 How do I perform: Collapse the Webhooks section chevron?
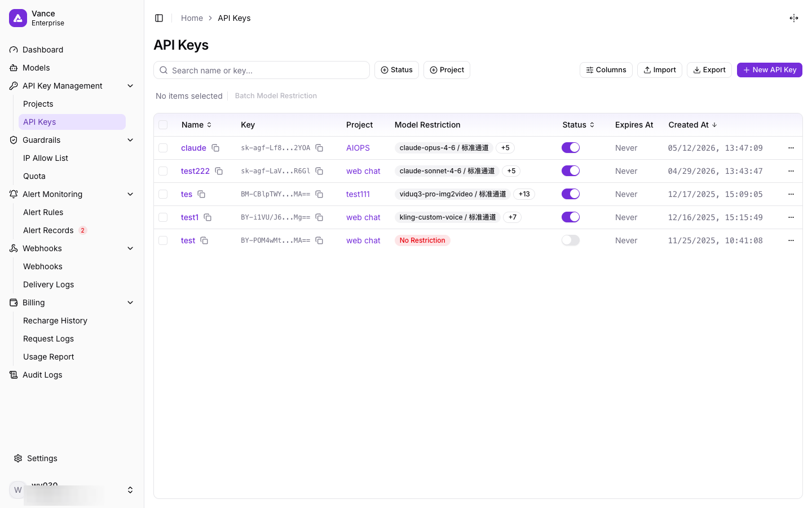pos(130,248)
